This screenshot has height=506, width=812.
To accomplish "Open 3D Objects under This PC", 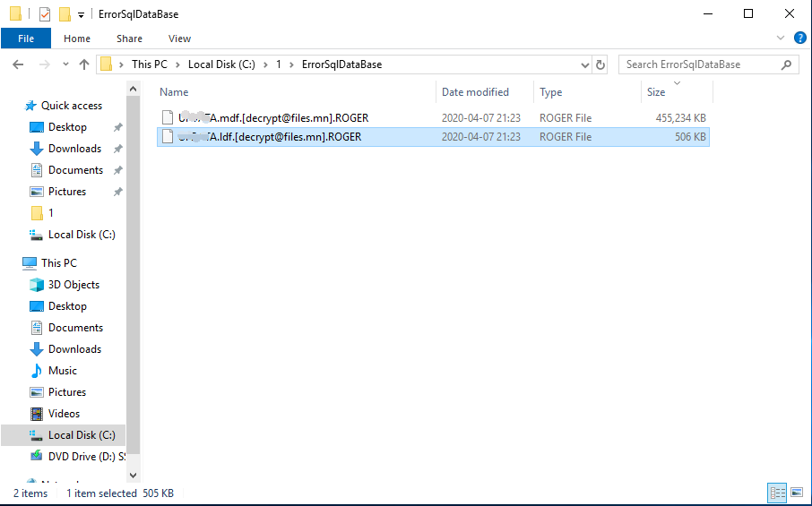I will (x=73, y=285).
